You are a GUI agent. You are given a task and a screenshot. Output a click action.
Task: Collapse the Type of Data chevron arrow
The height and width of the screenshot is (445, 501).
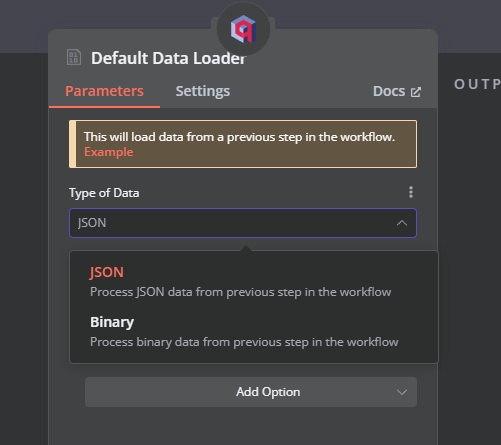coord(402,223)
